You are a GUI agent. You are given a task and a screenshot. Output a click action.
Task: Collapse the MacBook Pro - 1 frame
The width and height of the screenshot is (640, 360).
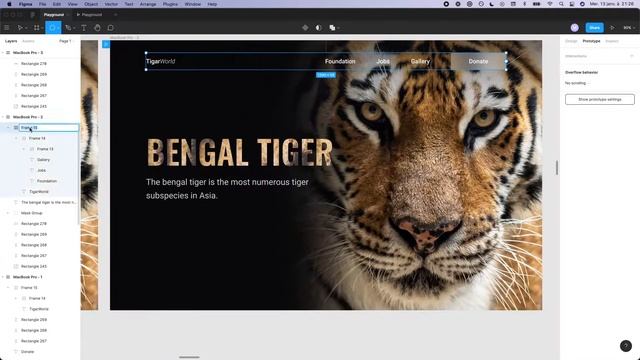[3, 277]
